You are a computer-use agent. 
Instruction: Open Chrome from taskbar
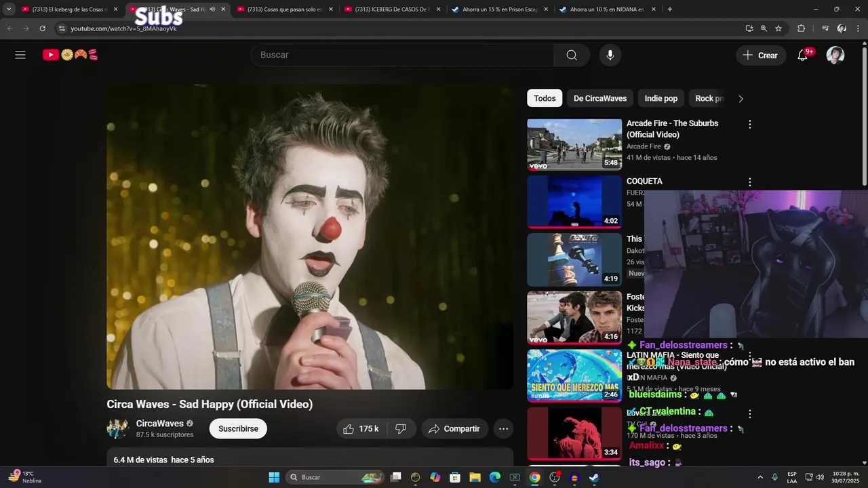pyautogui.click(x=535, y=477)
